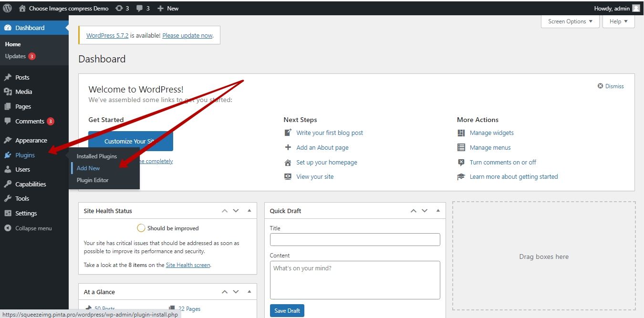The height and width of the screenshot is (318, 644).
Task: Move Site Health Status box down
Action: click(x=236, y=211)
